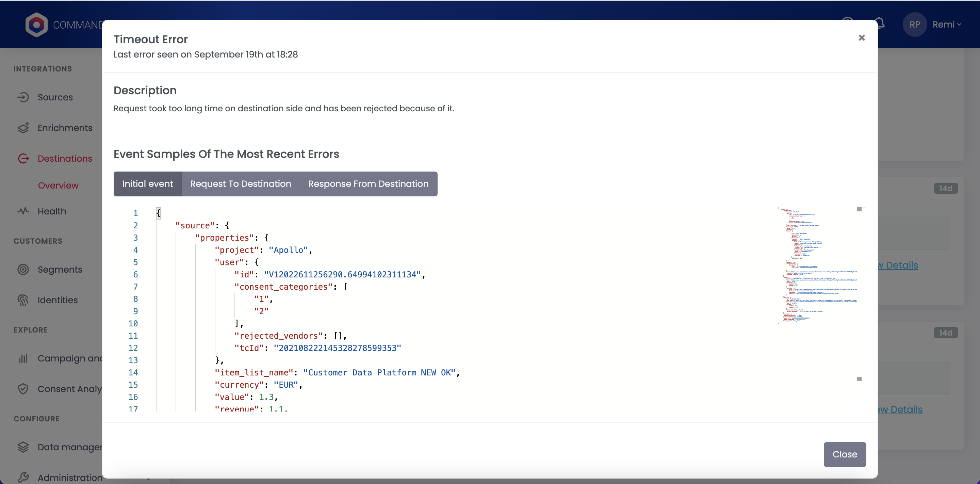
Task: Click the Consent Analytics shield icon
Action: [x=23, y=389]
